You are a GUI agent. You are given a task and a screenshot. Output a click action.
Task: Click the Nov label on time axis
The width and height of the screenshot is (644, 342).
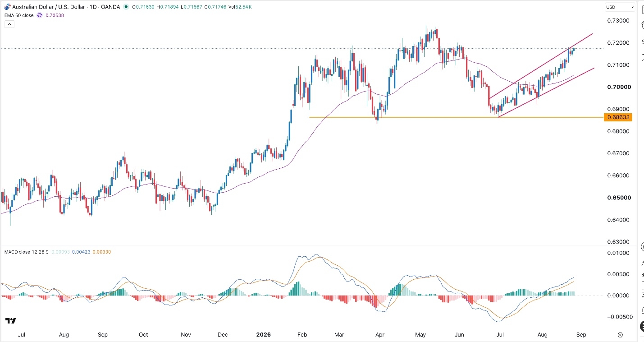point(186,335)
